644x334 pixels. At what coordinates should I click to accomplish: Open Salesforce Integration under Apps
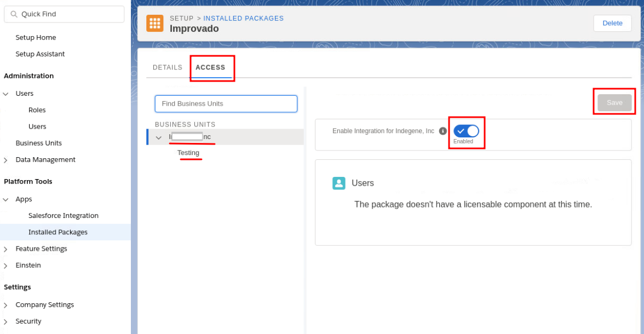pyautogui.click(x=64, y=216)
